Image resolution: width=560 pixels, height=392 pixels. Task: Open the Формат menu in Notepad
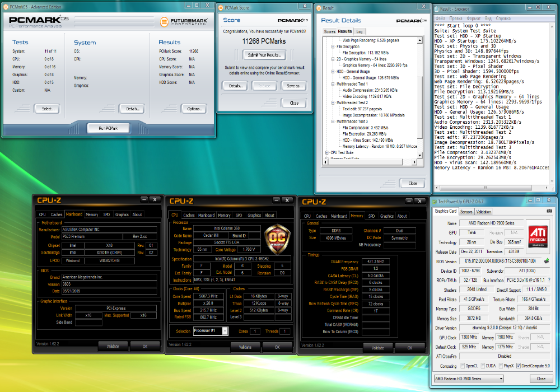[x=473, y=18]
